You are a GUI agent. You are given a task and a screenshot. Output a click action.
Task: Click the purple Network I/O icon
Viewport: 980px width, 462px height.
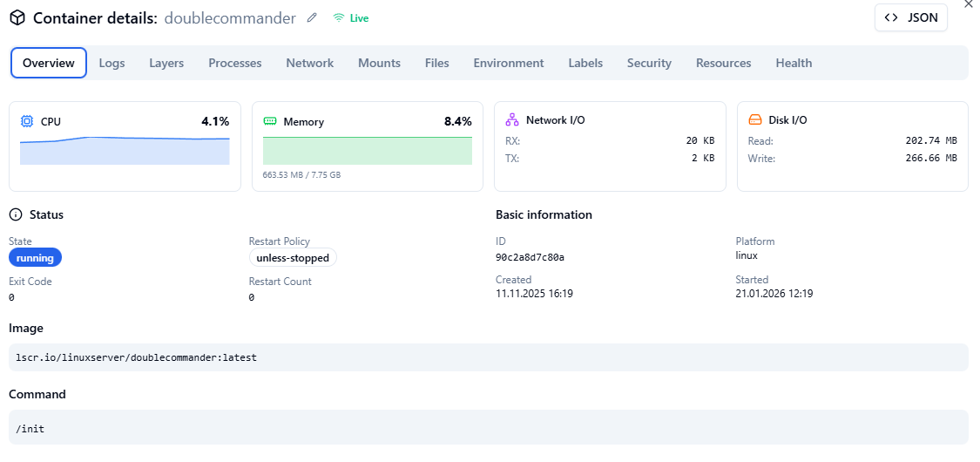pyautogui.click(x=512, y=119)
